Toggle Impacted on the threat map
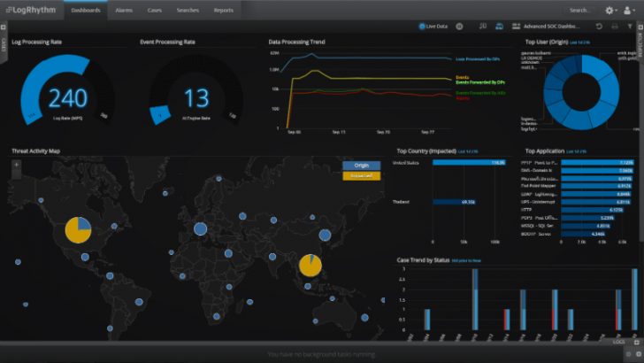The width and height of the screenshot is (644, 363). click(361, 176)
